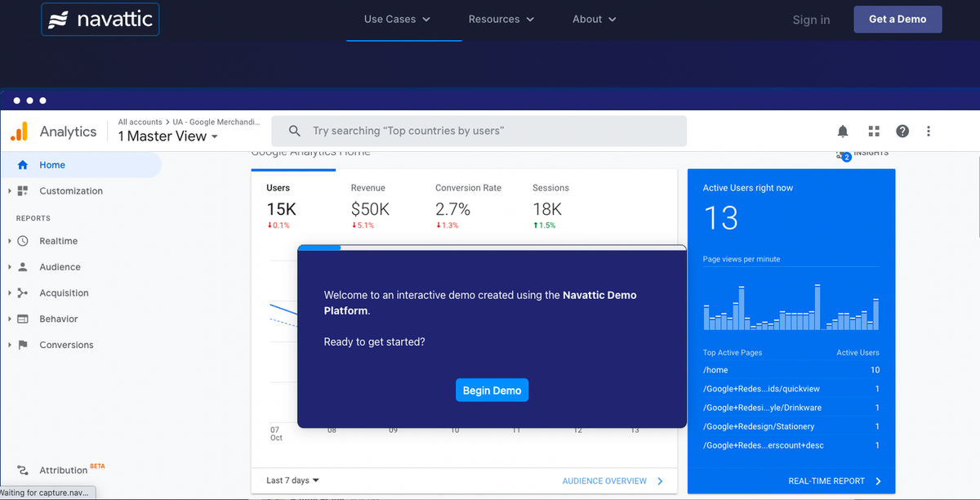The height and width of the screenshot is (500, 980).
Task: Click the help question mark icon
Action: pyautogui.click(x=902, y=132)
